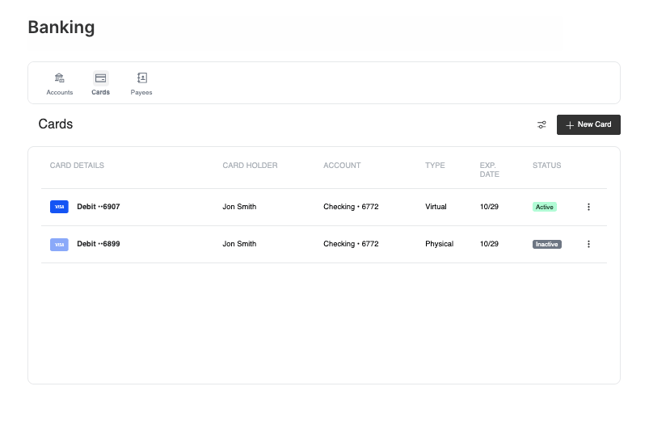Screen dimensions: 670x441
Task: Sort by the Card Holder column header
Action: (x=250, y=166)
